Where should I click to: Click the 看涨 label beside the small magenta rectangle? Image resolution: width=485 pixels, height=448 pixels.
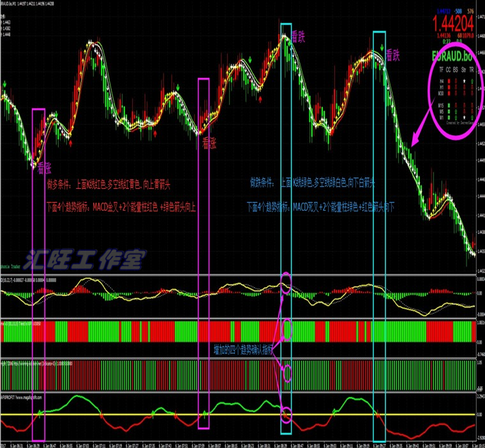(210, 142)
